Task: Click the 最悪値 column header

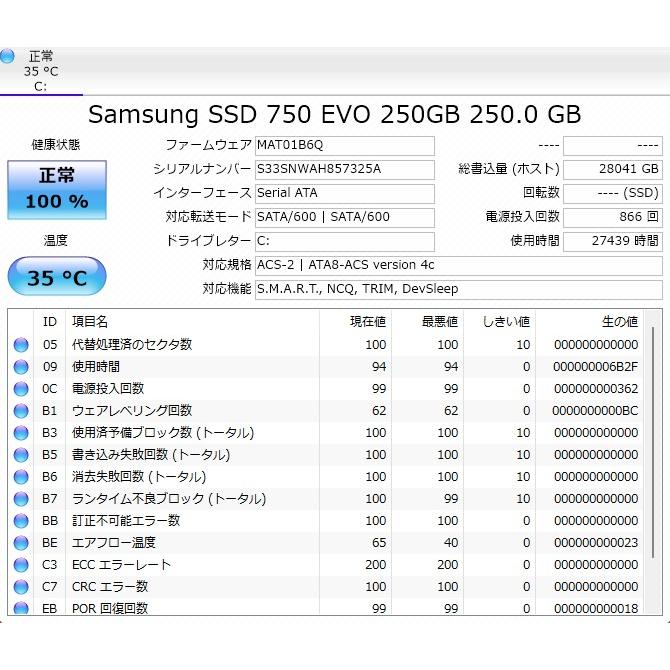Action: (428, 321)
